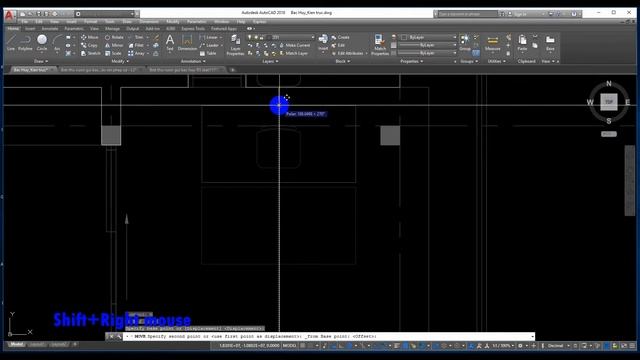The image size is (640, 360).
Task: Open the lineweight ByLayer dropdown
Action: pos(428,45)
